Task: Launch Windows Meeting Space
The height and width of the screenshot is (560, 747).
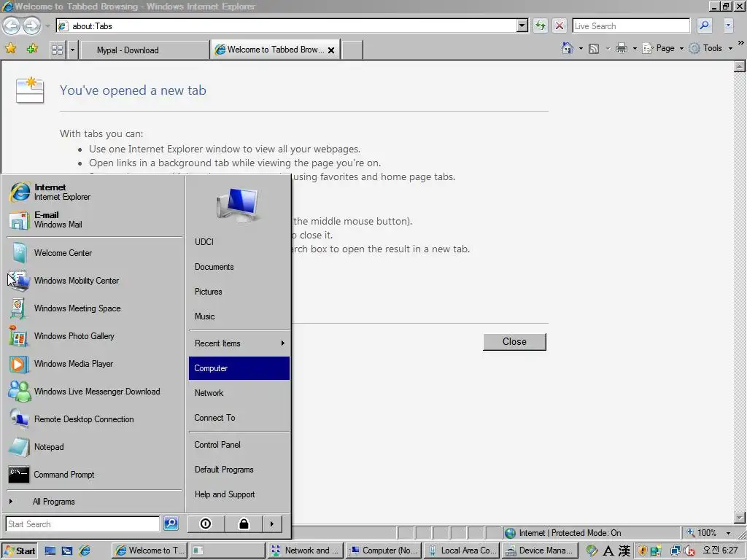Action: (94, 308)
